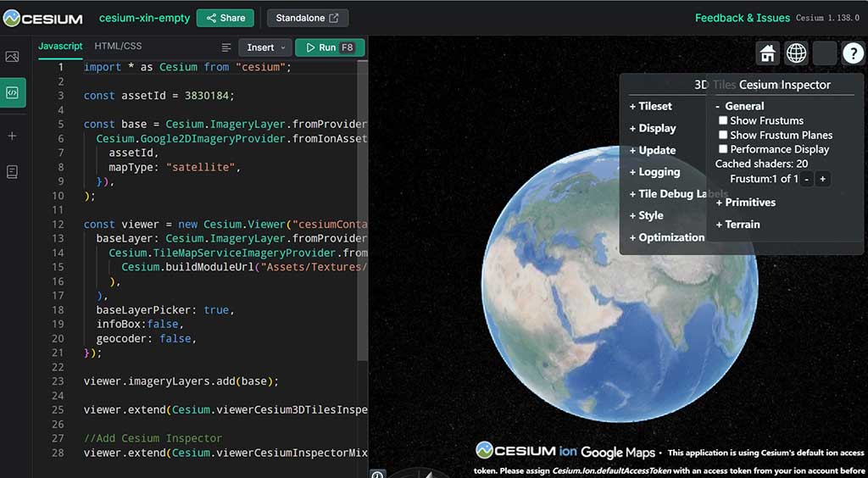Check the Performance Display option
Viewport: 868px width, 478px height.
pos(723,150)
